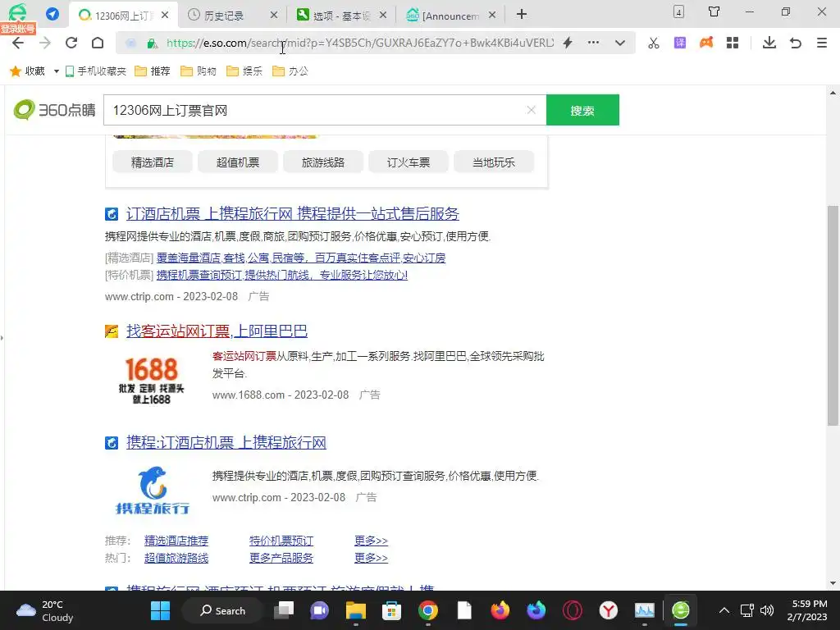
Task: Click the 360 browser logo icon
Action: tap(18, 11)
